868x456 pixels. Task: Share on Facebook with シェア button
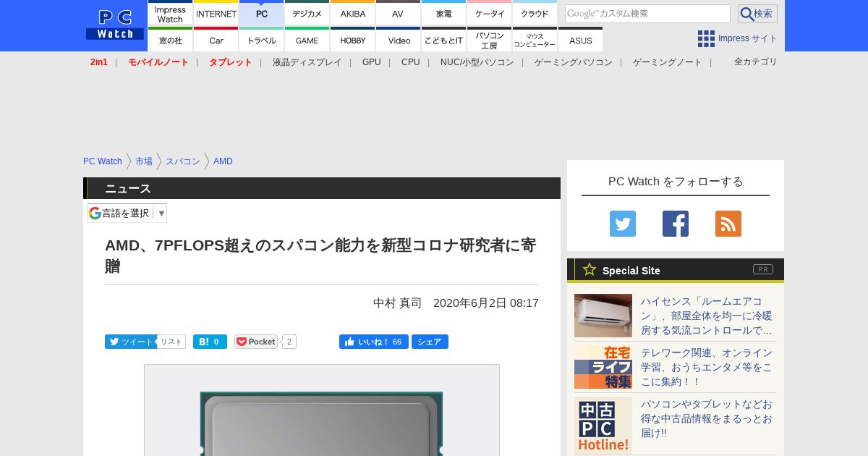[430, 342]
